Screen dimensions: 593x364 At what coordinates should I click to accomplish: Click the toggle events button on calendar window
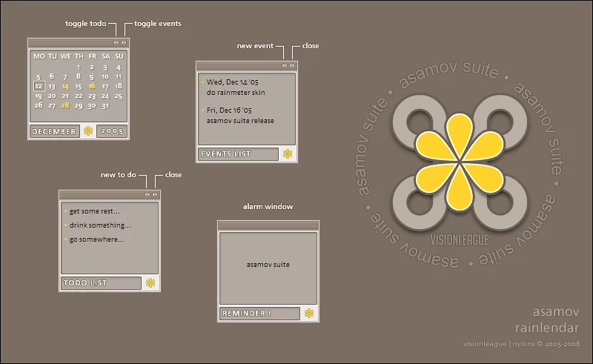[x=124, y=43]
